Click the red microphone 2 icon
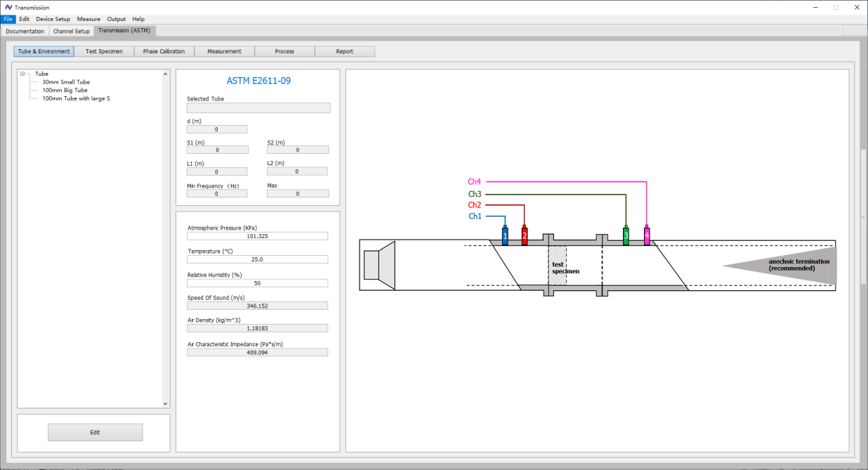This screenshot has height=470, width=868. coord(525,236)
